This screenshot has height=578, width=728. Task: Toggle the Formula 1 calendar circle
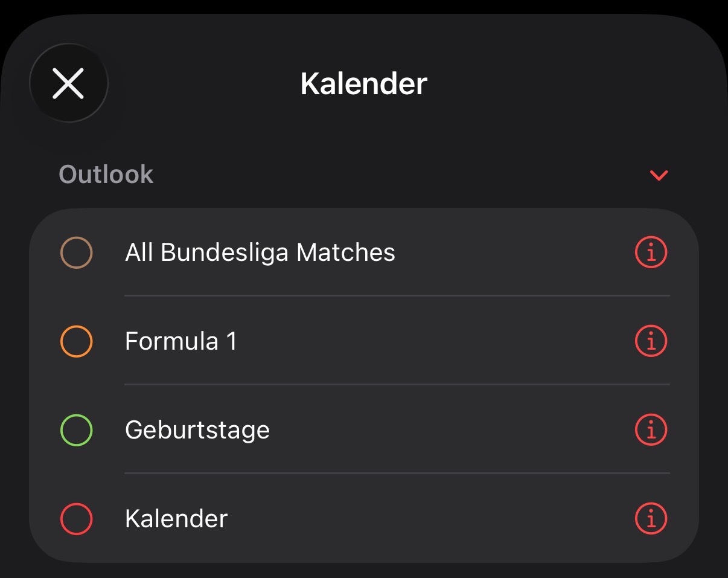click(77, 341)
